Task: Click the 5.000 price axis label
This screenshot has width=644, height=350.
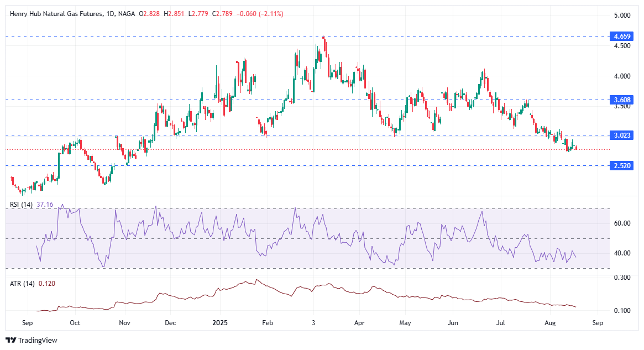Action: 622,15
